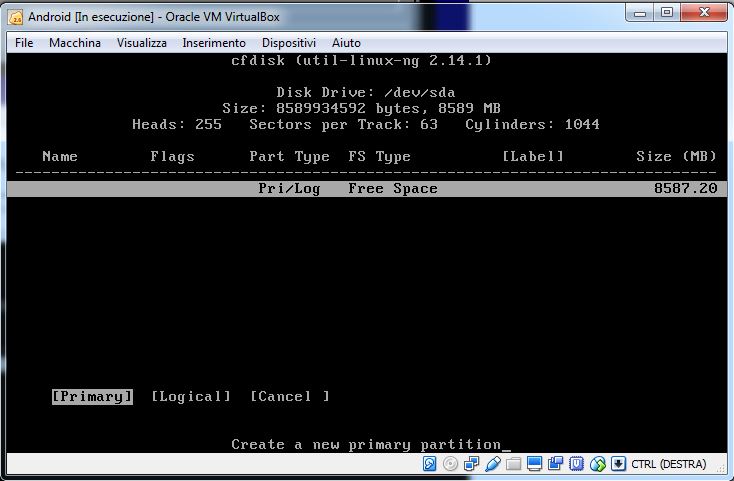Select the Pri/Log Free Space row

(x=366, y=188)
